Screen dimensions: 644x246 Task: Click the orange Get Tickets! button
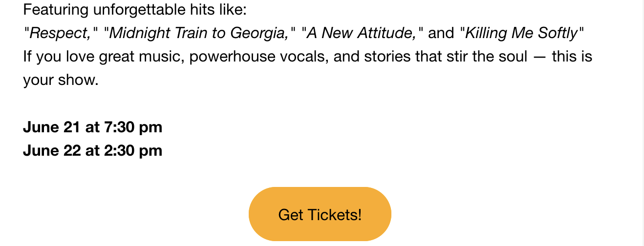point(320,214)
